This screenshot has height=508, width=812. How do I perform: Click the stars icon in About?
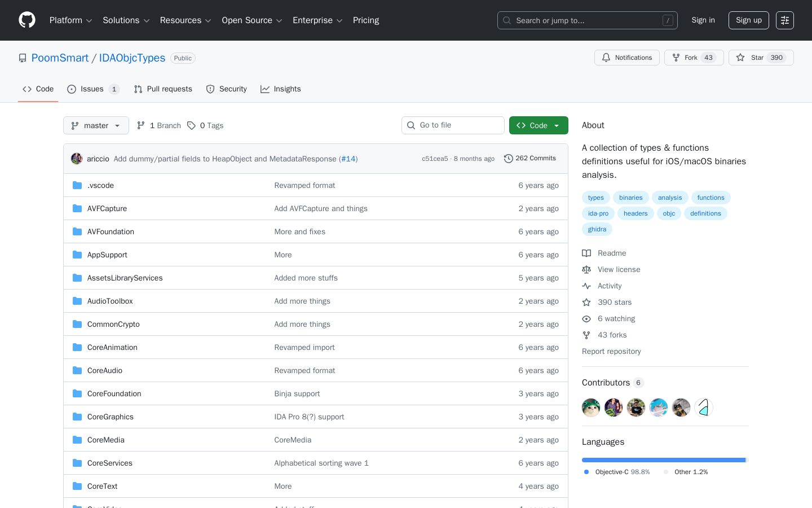click(x=586, y=303)
